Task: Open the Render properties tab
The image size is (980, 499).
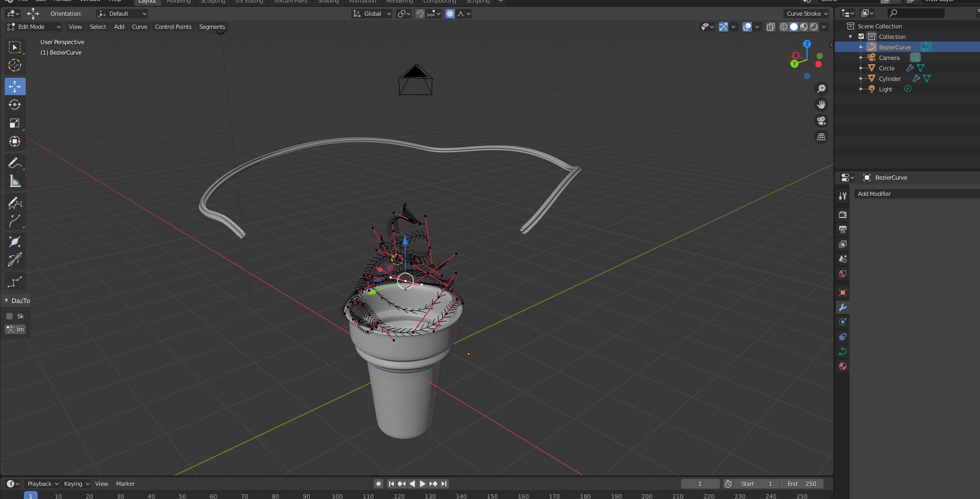Action: pos(843,215)
